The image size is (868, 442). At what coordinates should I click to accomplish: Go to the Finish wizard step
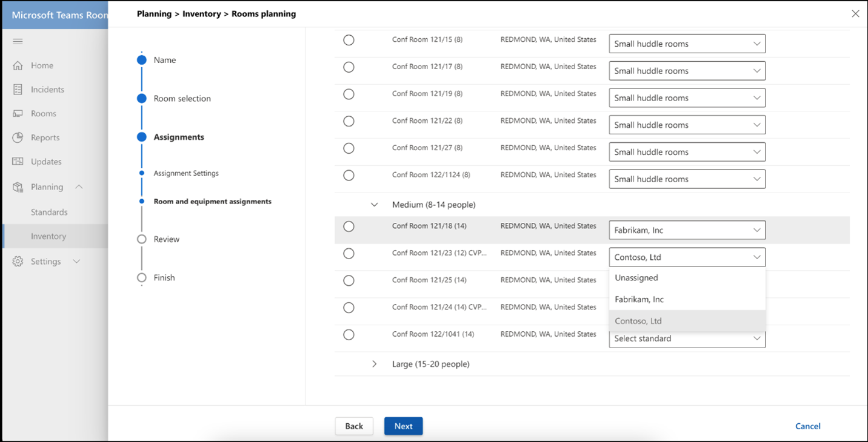pos(164,278)
